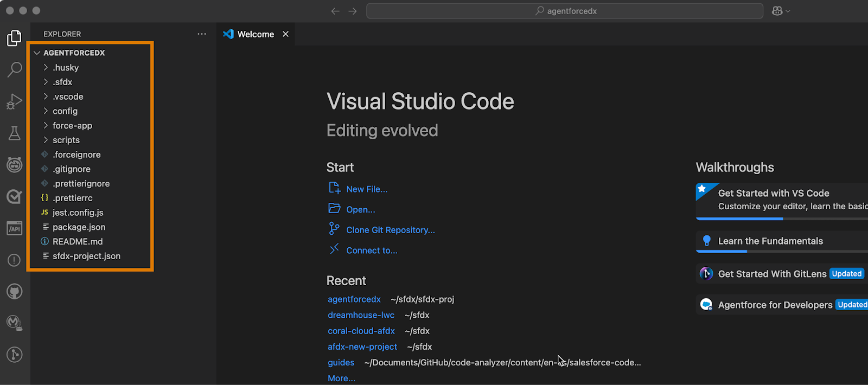The height and width of the screenshot is (385, 868).
Task: Click the Open folder icon
Action: click(334, 208)
